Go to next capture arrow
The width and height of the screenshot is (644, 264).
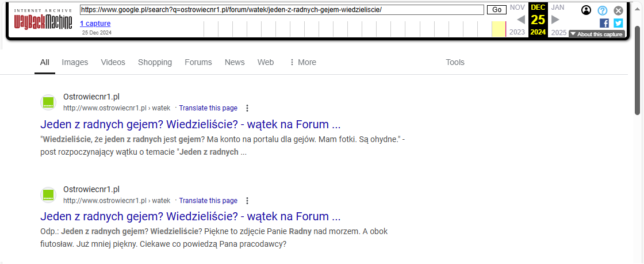pyautogui.click(x=555, y=20)
